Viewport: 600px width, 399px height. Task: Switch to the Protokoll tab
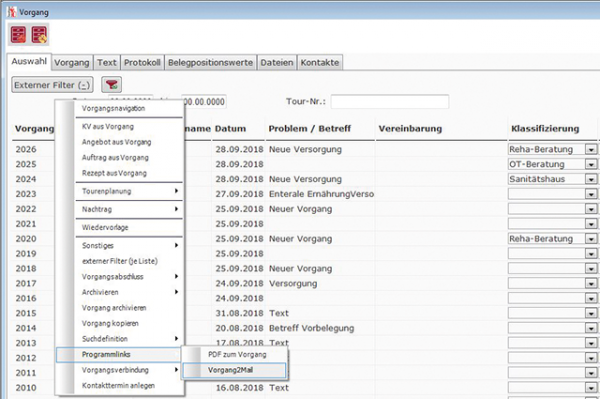point(142,63)
